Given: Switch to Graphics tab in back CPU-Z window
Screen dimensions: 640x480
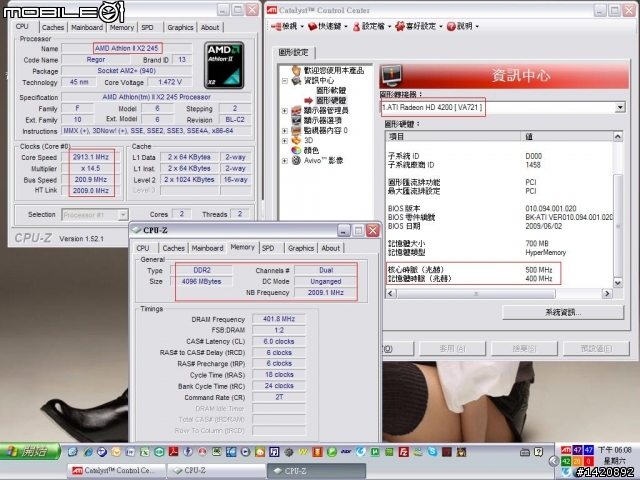Looking at the screenshot, I should click(x=180, y=27).
